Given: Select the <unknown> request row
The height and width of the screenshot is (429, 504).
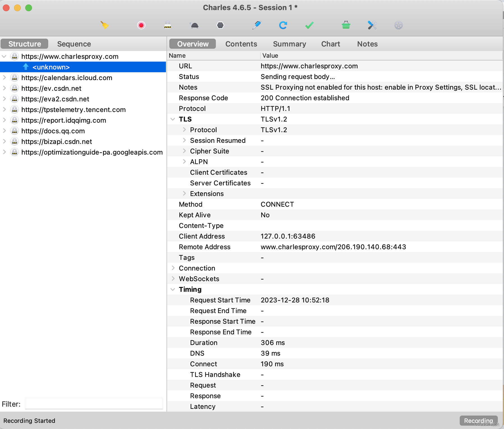Looking at the screenshot, I should [x=83, y=67].
